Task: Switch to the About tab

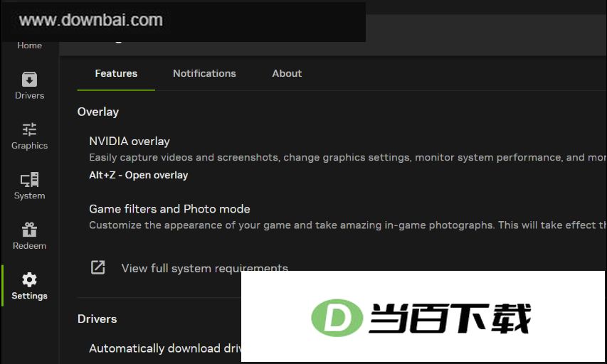Action: [x=287, y=73]
